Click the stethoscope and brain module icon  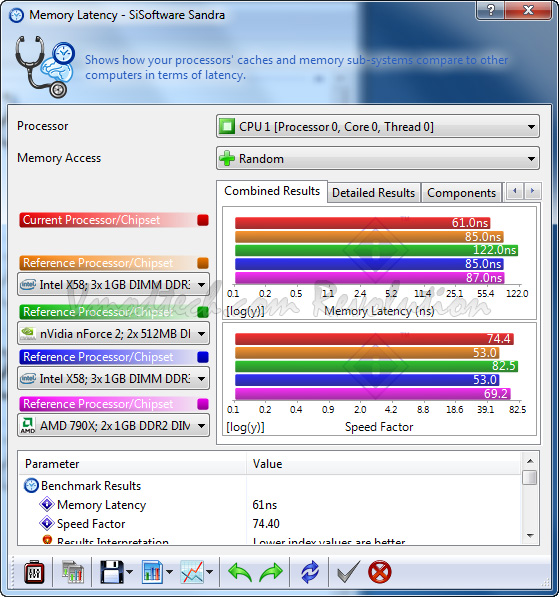pyautogui.click(x=45, y=66)
